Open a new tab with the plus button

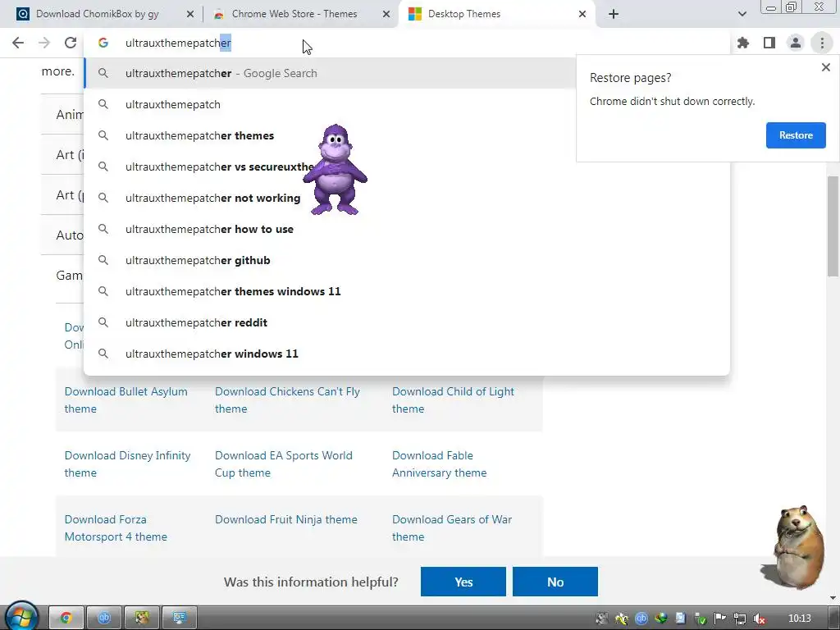pos(614,14)
